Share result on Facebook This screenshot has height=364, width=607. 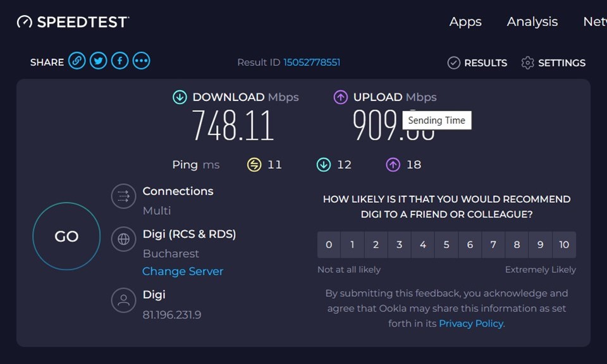tap(120, 61)
